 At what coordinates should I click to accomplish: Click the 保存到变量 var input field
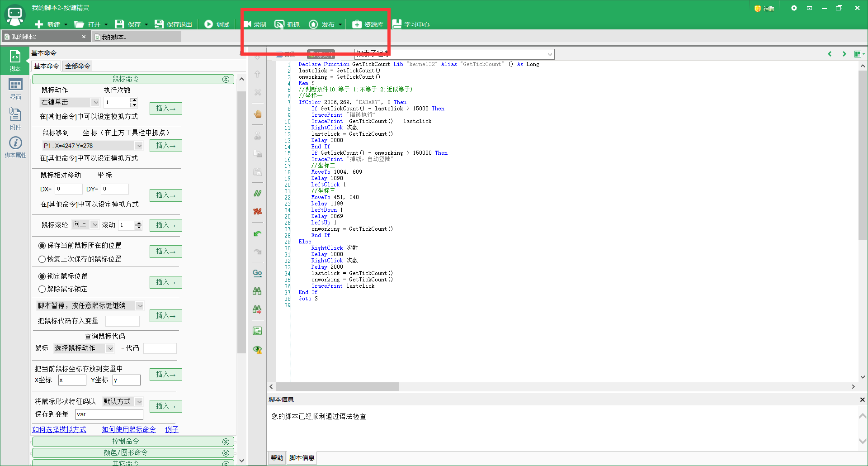point(109,414)
